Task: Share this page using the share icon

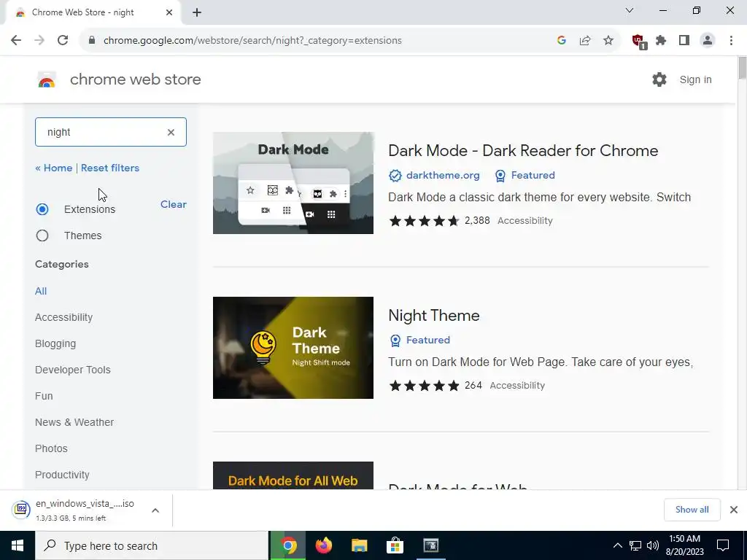Action: point(585,41)
